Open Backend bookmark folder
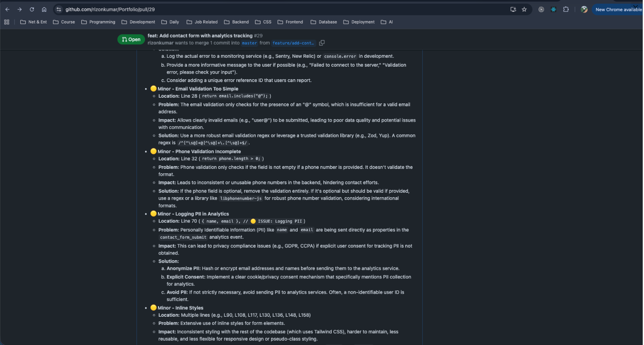Viewport: 644px width, 345px height. click(236, 22)
